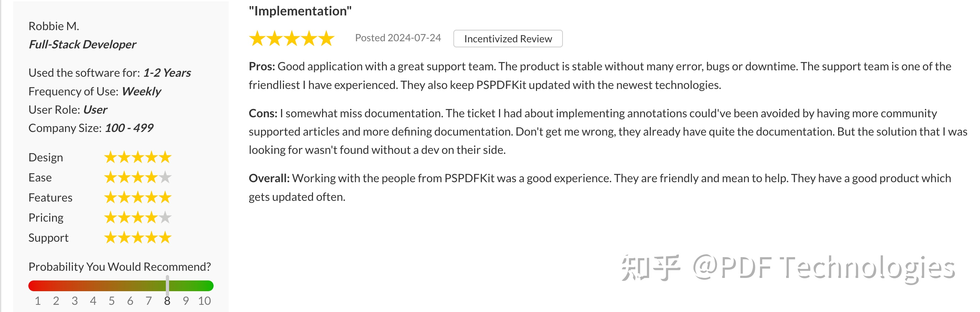This screenshot has width=980, height=312.
Task: Click the reviewer name Robbie M.
Action: coord(53,26)
